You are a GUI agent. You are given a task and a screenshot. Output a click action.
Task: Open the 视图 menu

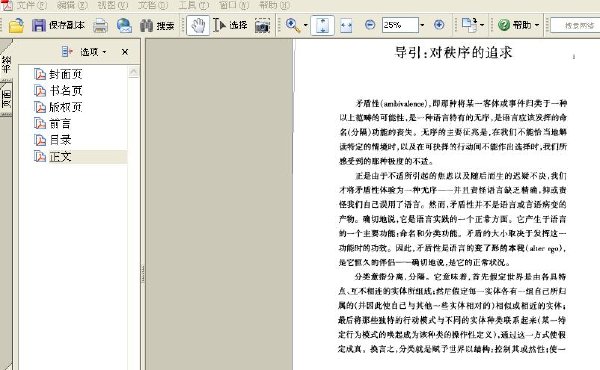(x=112, y=5)
